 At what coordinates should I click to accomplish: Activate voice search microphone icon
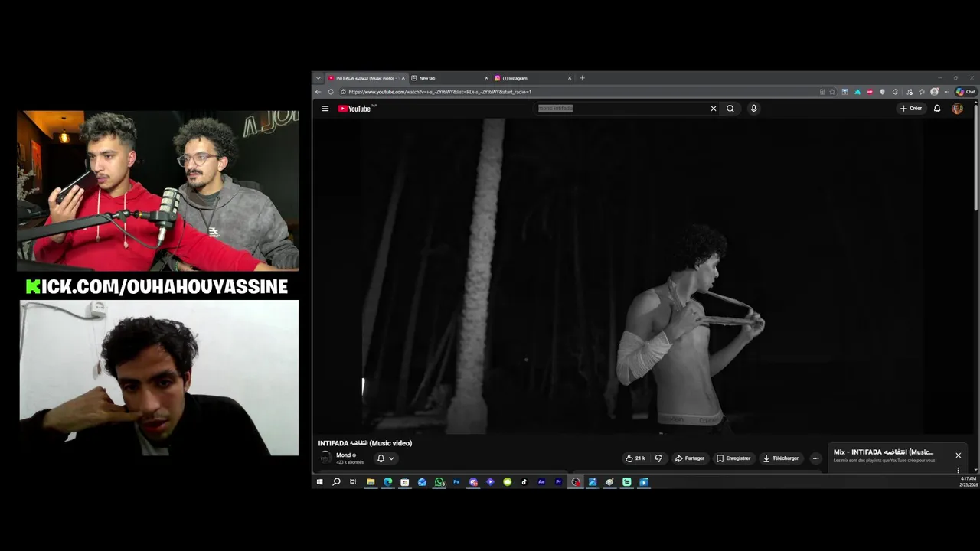coord(753,109)
